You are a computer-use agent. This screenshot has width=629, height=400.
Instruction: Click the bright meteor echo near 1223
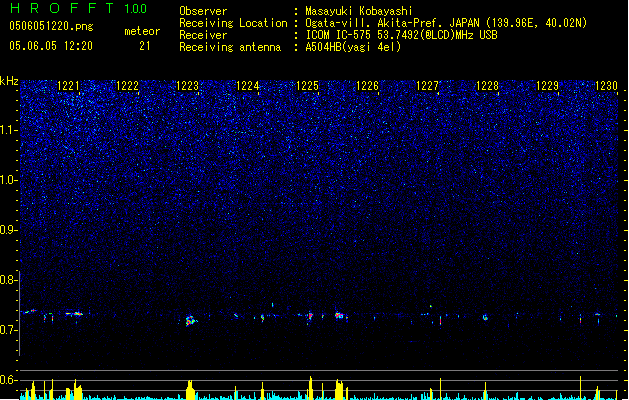[191, 321]
